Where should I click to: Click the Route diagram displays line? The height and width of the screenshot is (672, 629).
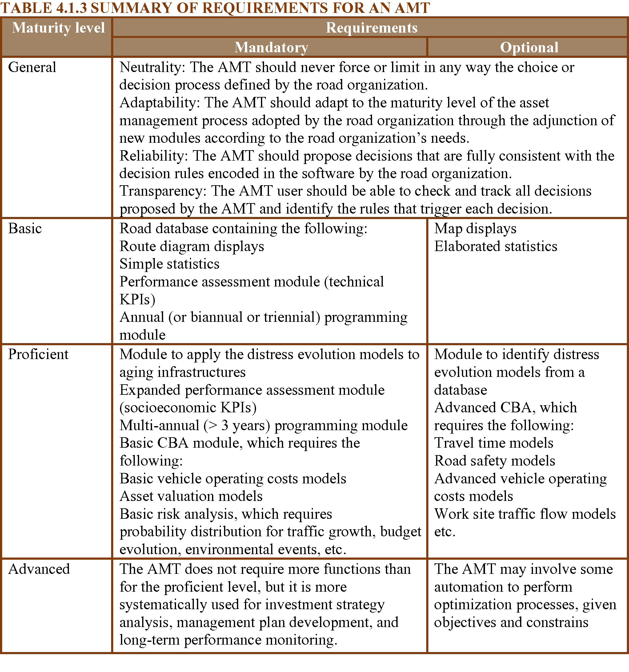[x=192, y=246]
